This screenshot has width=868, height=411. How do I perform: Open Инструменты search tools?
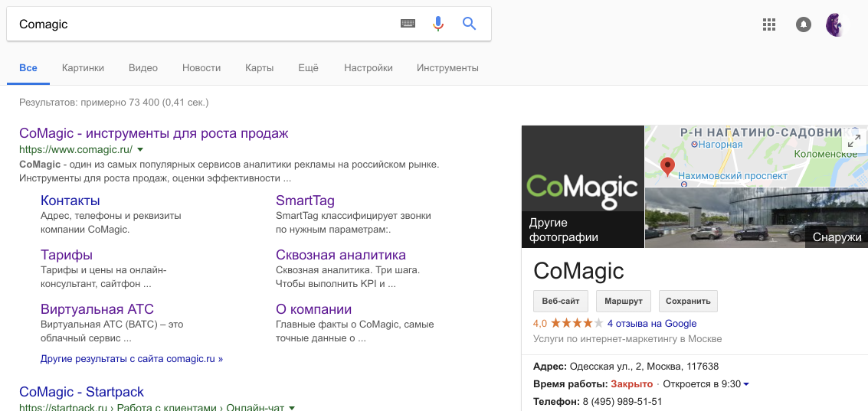click(447, 68)
